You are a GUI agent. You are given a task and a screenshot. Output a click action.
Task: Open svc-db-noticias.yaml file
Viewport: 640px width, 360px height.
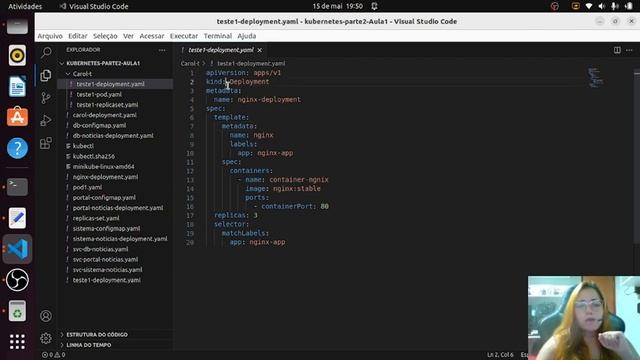click(100, 249)
